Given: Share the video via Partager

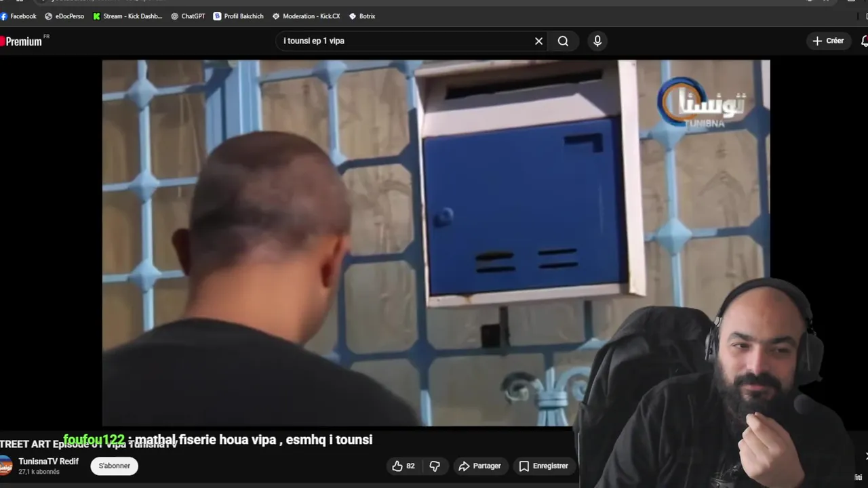Looking at the screenshot, I should coord(479,466).
